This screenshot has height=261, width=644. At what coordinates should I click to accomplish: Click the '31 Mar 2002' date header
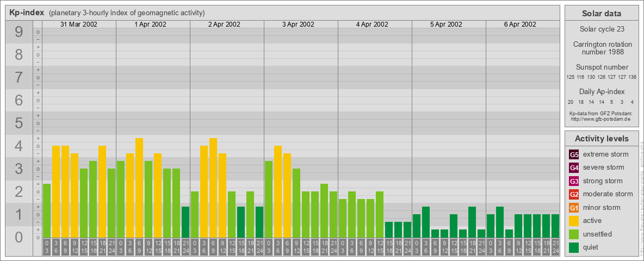(79, 24)
